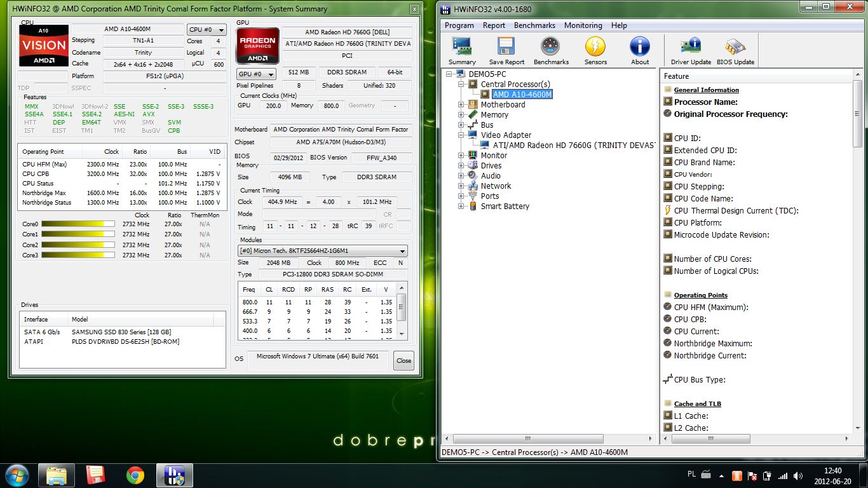
Task: Expand the Motherboard tree node
Action: (x=461, y=105)
